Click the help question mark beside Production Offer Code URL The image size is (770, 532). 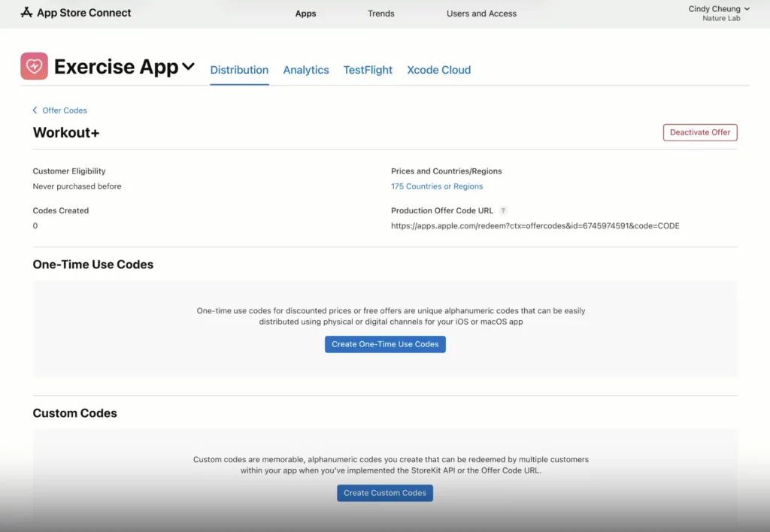tap(503, 210)
